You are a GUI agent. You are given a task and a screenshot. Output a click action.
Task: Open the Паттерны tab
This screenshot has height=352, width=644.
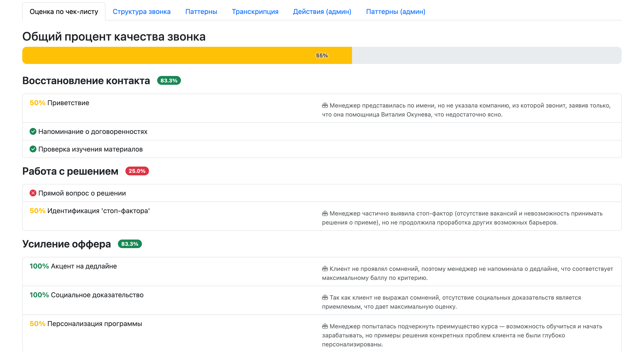[x=201, y=12]
